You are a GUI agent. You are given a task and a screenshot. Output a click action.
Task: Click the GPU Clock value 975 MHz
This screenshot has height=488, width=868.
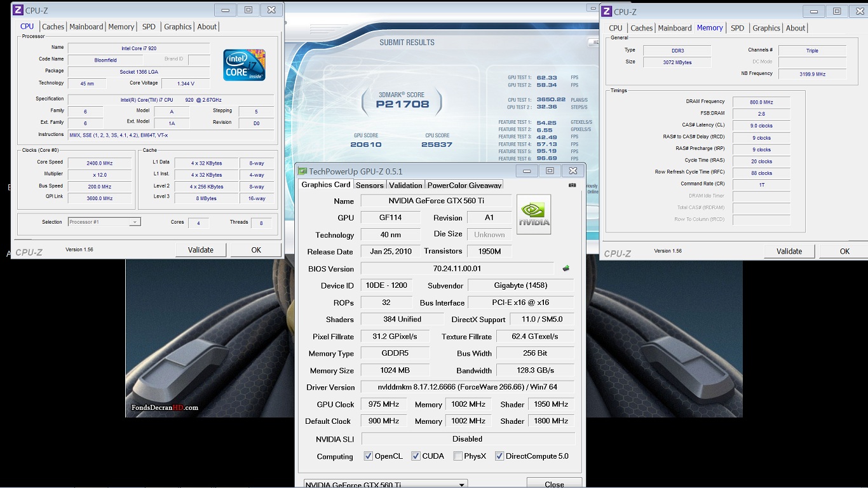coord(384,404)
